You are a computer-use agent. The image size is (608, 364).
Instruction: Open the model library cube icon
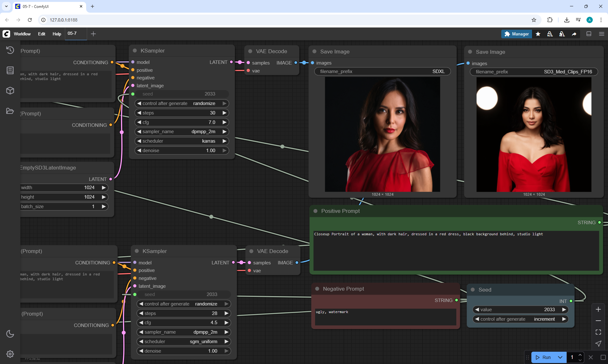(10, 91)
